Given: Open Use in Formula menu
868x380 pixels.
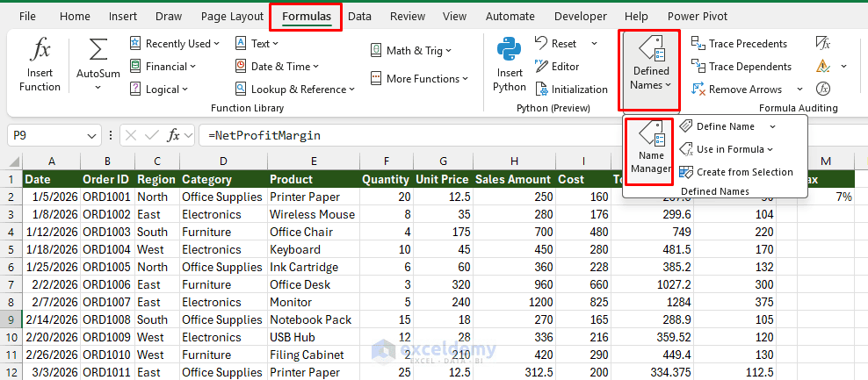Looking at the screenshot, I should point(727,149).
